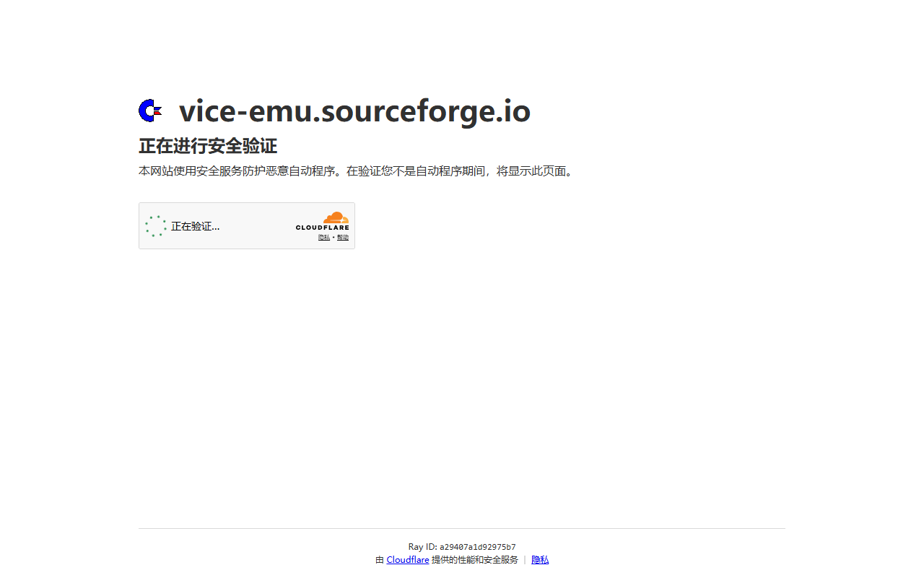Open the 隐私 link inside the verification widget
This screenshot has height=578, width=924.
pyautogui.click(x=324, y=237)
